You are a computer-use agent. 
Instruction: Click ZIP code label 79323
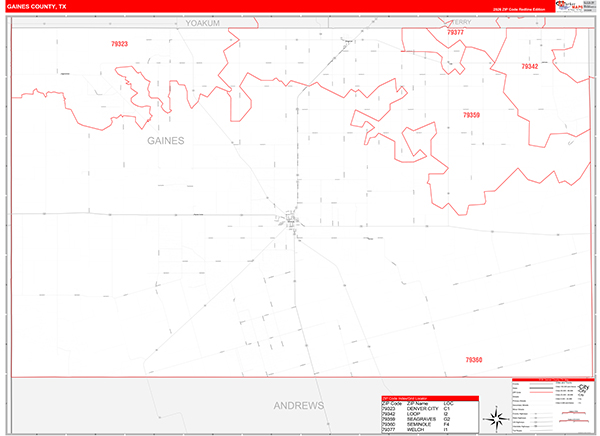(x=119, y=44)
